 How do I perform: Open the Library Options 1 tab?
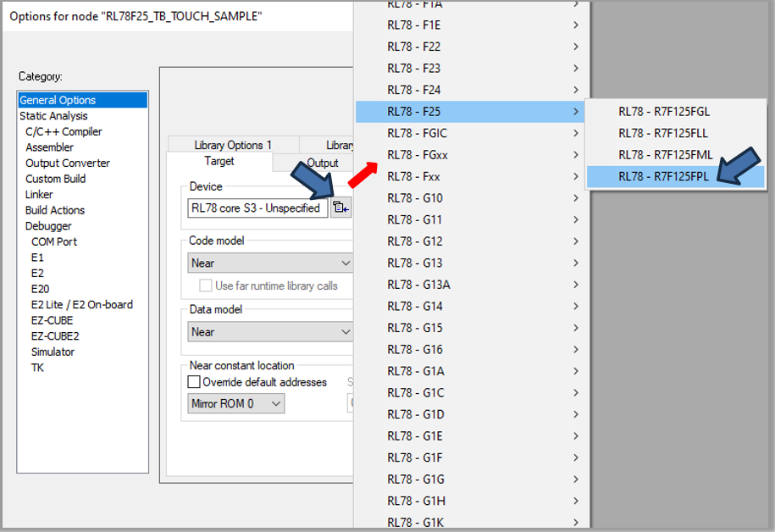pos(233,145)
